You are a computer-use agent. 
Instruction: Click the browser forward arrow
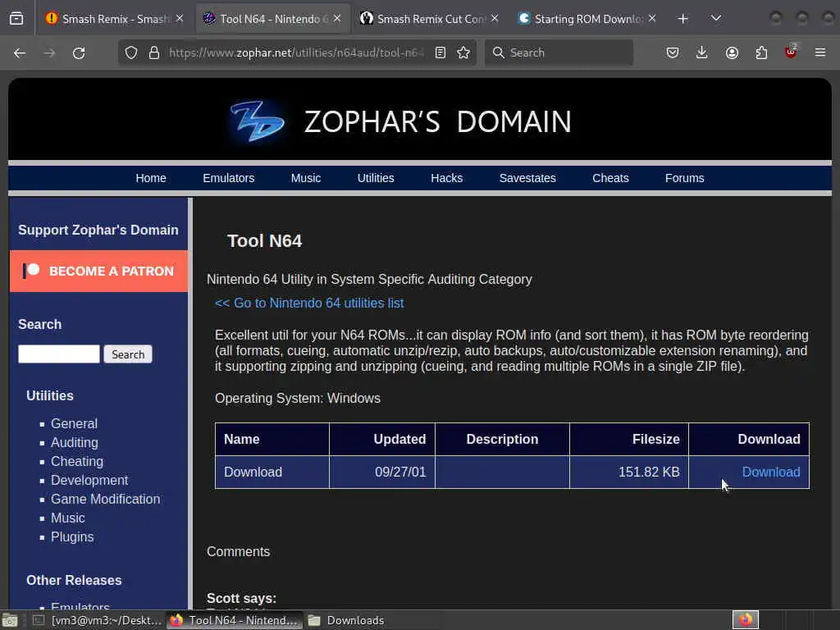49,52
